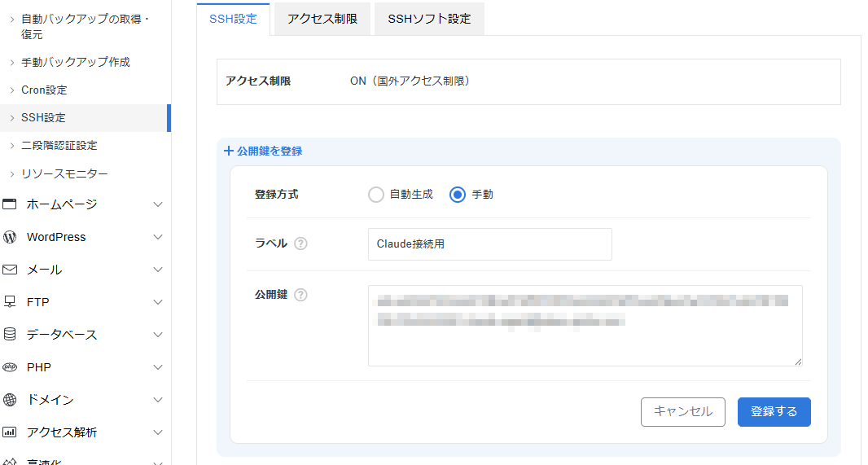Open the SSHソフト設定 tab
The image size is (868, 465).
(x=429, y=19)
